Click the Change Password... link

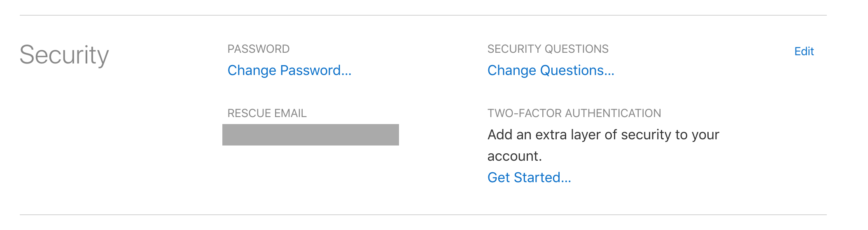289,70
